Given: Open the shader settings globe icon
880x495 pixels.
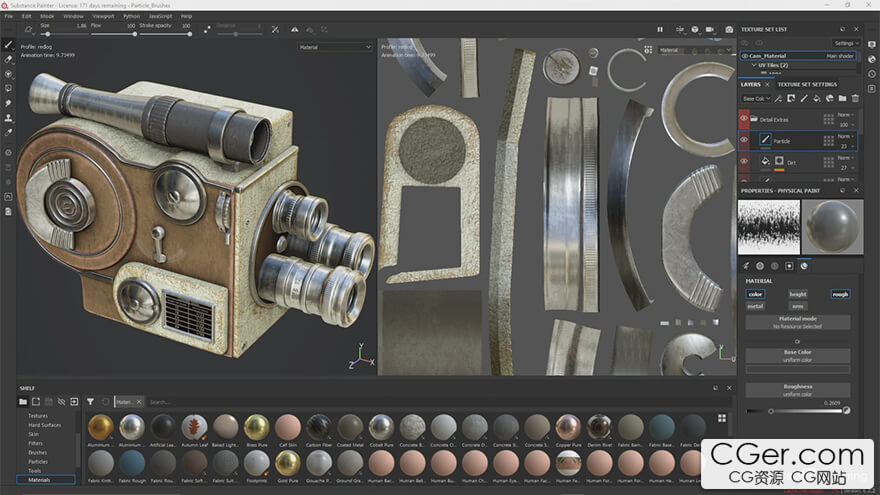Looking at the screenshot, I should tap(872, 59).
